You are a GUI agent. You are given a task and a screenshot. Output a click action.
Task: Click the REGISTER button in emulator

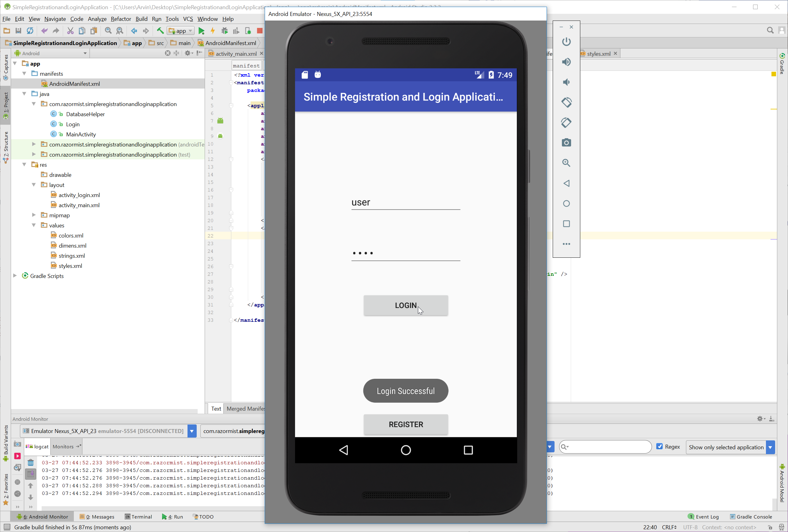click(x=405, y=424)
